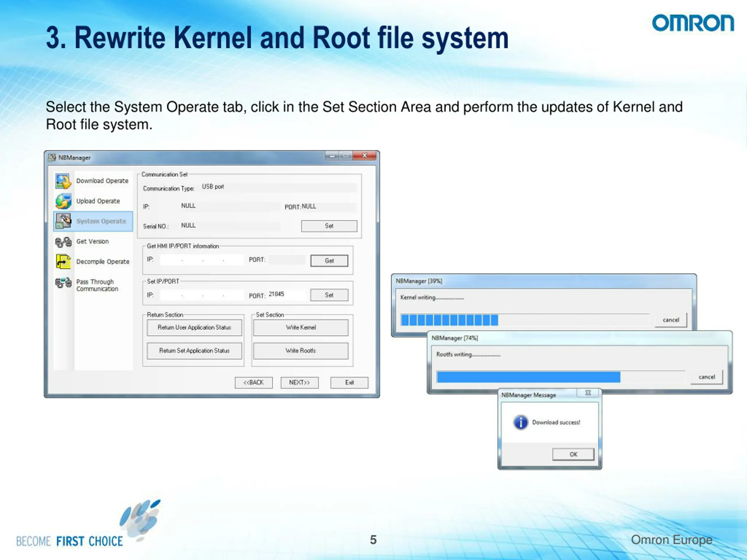Open the Upload Operate tab
Viewport: 747px width, 560px height.
point(93,201)
